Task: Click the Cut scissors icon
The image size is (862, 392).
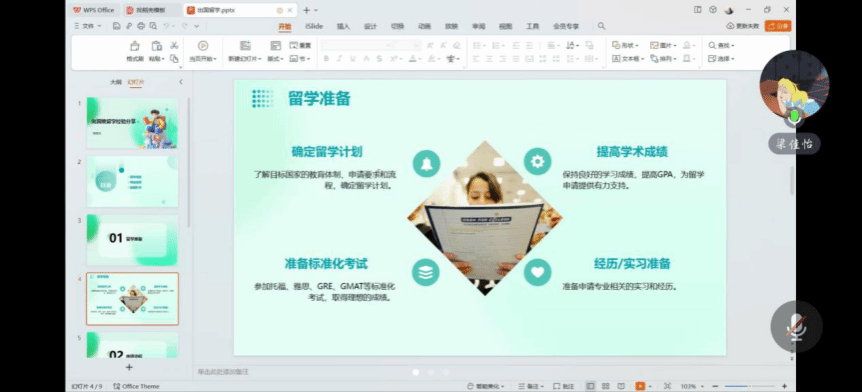Action: (174, 46)
